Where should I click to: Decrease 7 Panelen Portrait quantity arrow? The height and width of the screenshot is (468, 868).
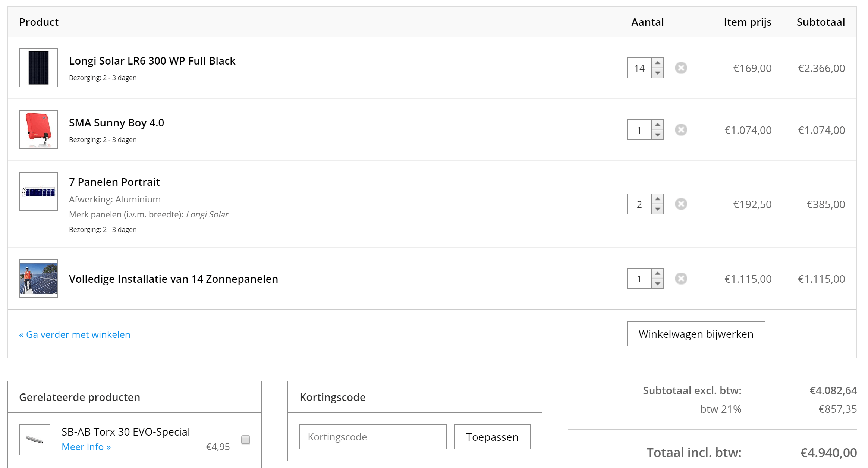(658, 209)
